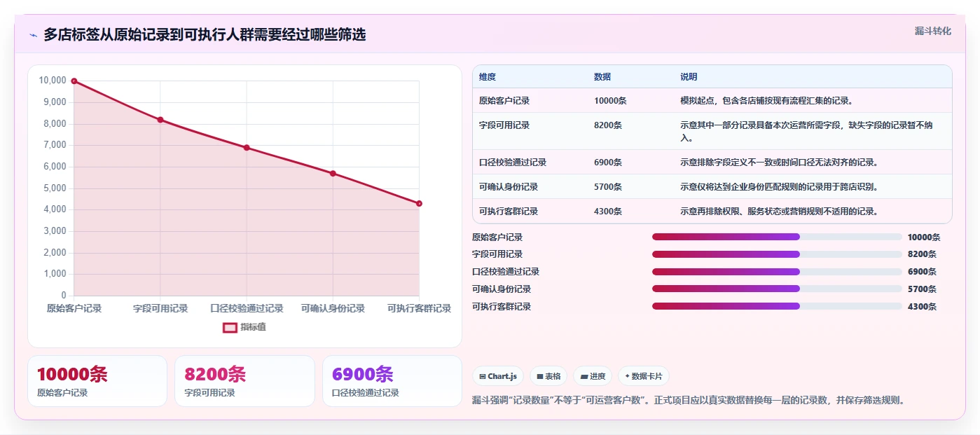Click the 数据卡片 tag chip
This screenshot has width=980, height=435.
click(x=643, y=376)
